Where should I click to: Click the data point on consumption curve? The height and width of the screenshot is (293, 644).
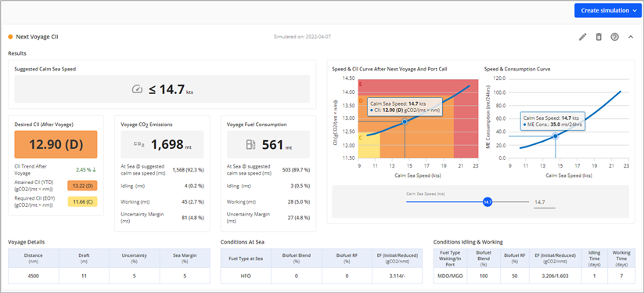(556, 136)
